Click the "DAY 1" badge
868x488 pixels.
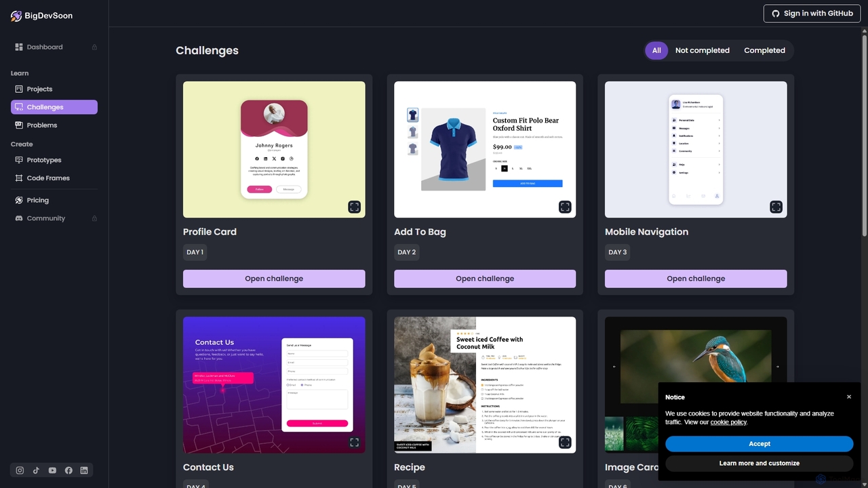click(x=195, y=252)
